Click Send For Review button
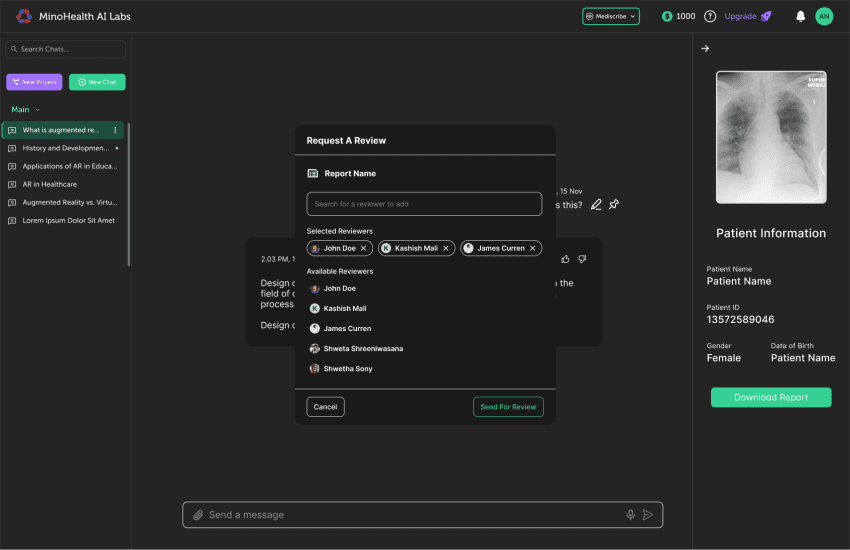Screen dimensions: 850x550 508,407
